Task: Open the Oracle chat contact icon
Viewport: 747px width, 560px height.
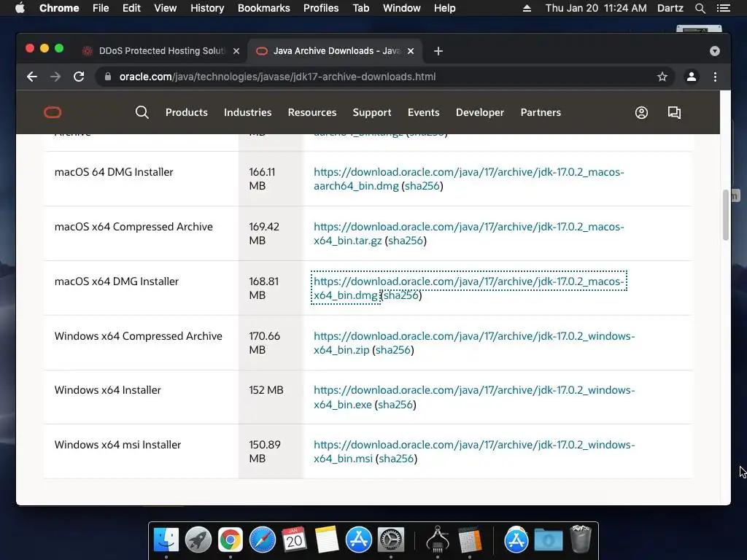Action: coord(674,112)
